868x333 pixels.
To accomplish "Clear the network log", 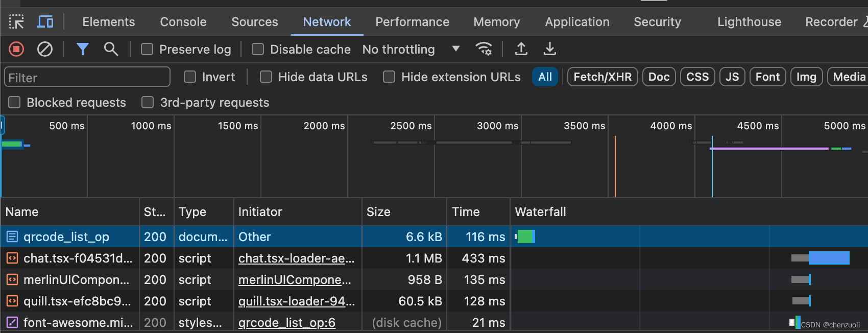I will 45,50.
